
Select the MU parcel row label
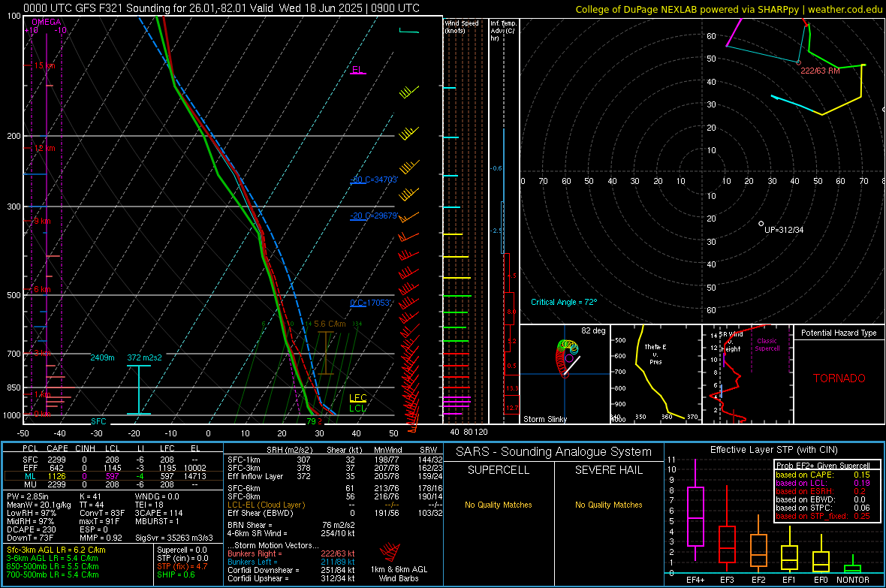[x=30, y=484]
